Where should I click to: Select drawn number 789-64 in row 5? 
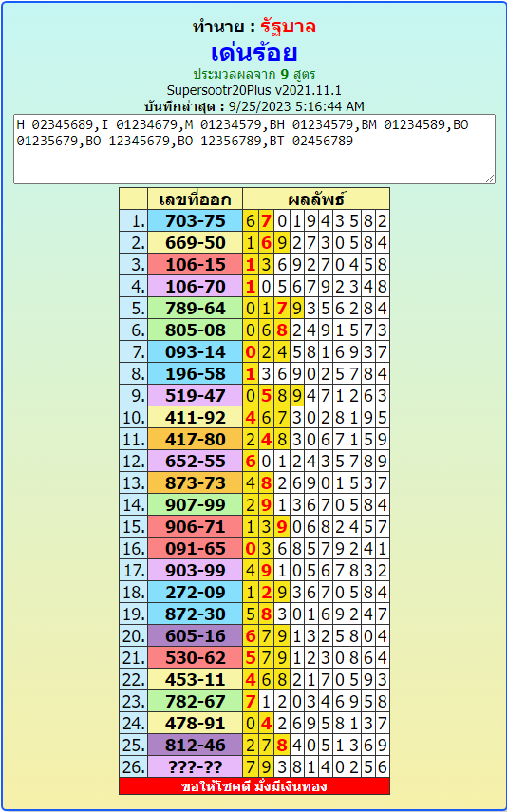point(196,309)
